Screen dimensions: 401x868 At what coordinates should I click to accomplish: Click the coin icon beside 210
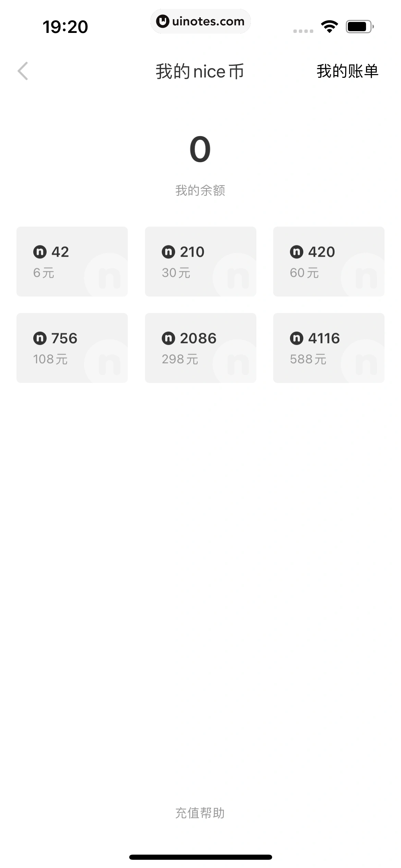click(168, 252)
